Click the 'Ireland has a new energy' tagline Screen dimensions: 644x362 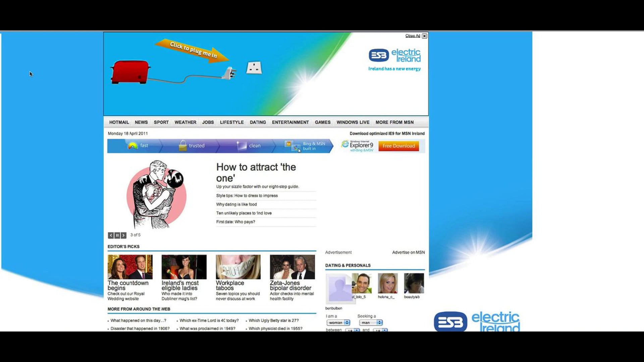click(394, 69)
